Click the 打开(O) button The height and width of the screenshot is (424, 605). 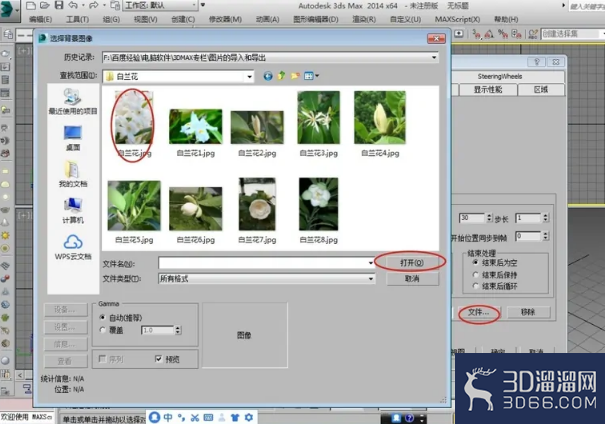point(412,263)
